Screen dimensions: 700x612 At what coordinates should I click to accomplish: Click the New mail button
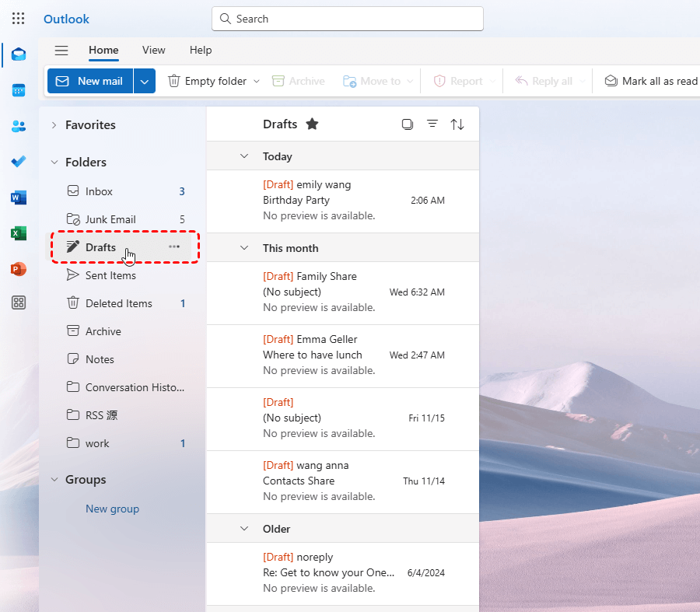coord(90,81)
